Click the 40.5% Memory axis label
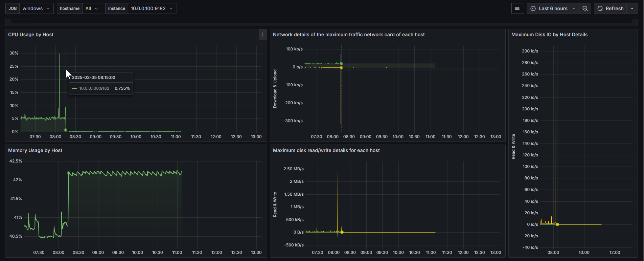Viewport: 644px width, 261px height. point(16,236)
